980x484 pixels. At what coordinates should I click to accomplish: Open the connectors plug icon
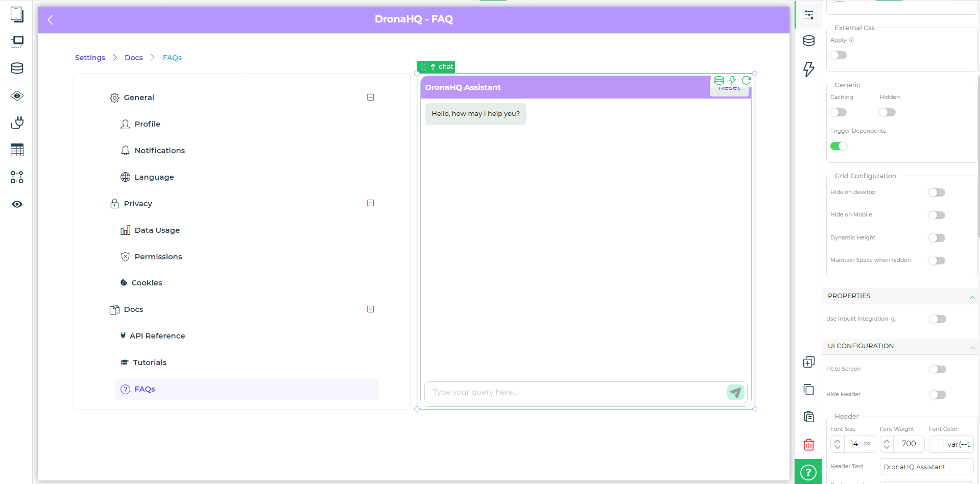[x=17, y=123]
